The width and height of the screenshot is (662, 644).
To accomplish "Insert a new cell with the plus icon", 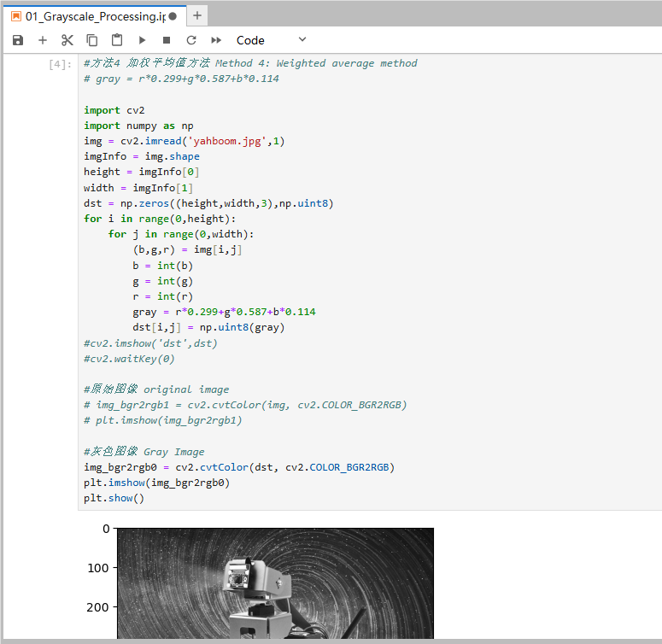I will click(x=43, y=40).
